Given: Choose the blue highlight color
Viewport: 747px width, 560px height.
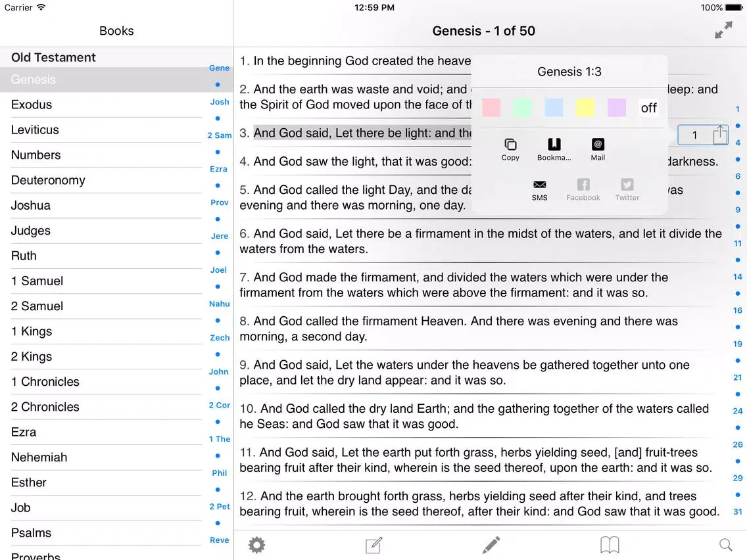Looking at the screenshot, I should (x=554, y=108).
